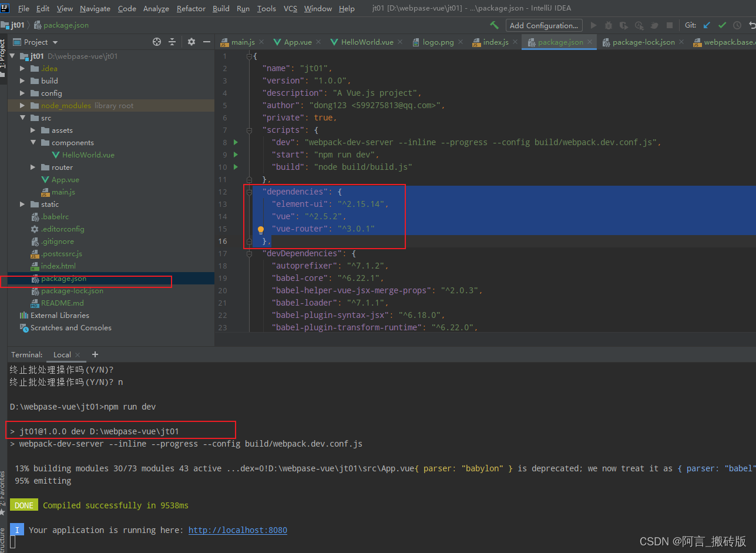The image size is (756, 553).
Task: Click the Git Update Project blue arrow
Action: [707, 25]
